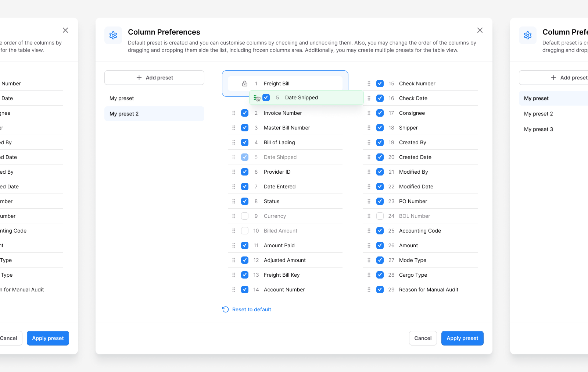Click the reset arrow icon near Reset to default
This screenshot has width=588, height=372.
click(225, 309)
